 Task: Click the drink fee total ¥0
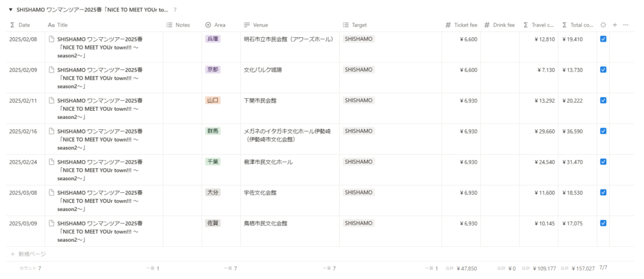coord(506,269)
